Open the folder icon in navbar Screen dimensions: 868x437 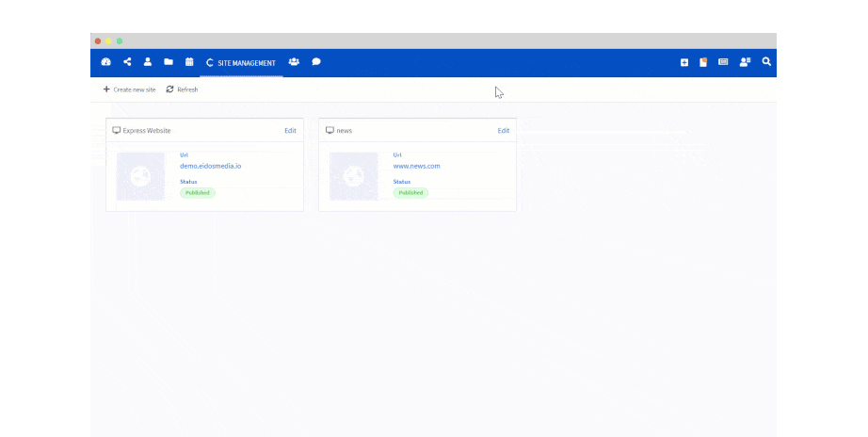pyautogui.click(x=169, y=62)
